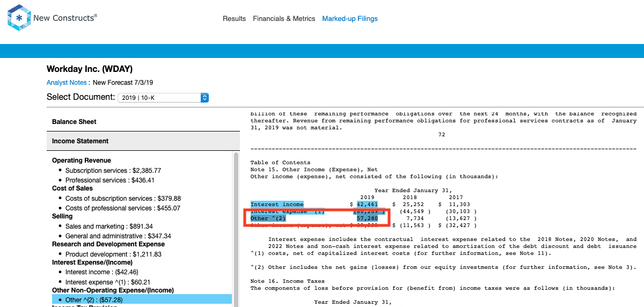Open the Select Document dropdown showing 2019 | 10-K
The width and height of the screenshot is (644, 307).
[x=163, y=98]
